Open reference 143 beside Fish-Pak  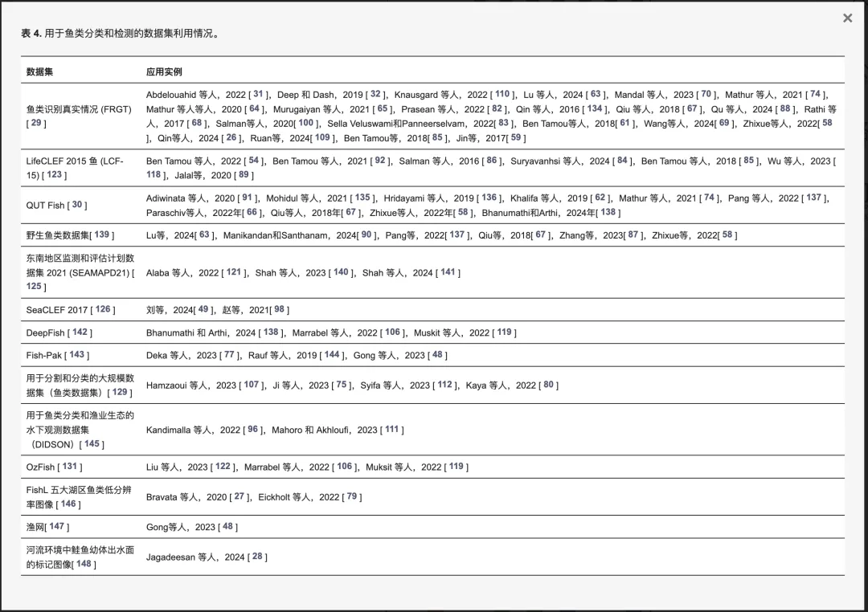[x=77, y=355]
